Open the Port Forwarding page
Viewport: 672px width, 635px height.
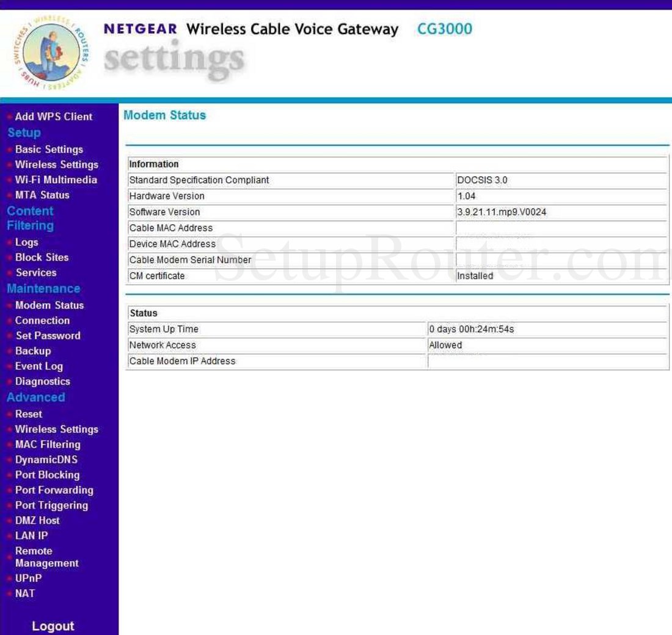(x=55, y=490)
